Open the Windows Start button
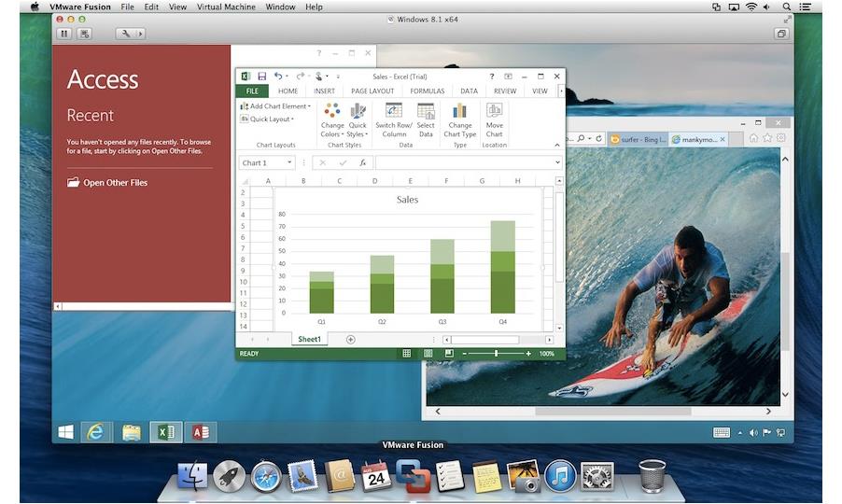This screenshot has width=842, height=504. (65, 432)
